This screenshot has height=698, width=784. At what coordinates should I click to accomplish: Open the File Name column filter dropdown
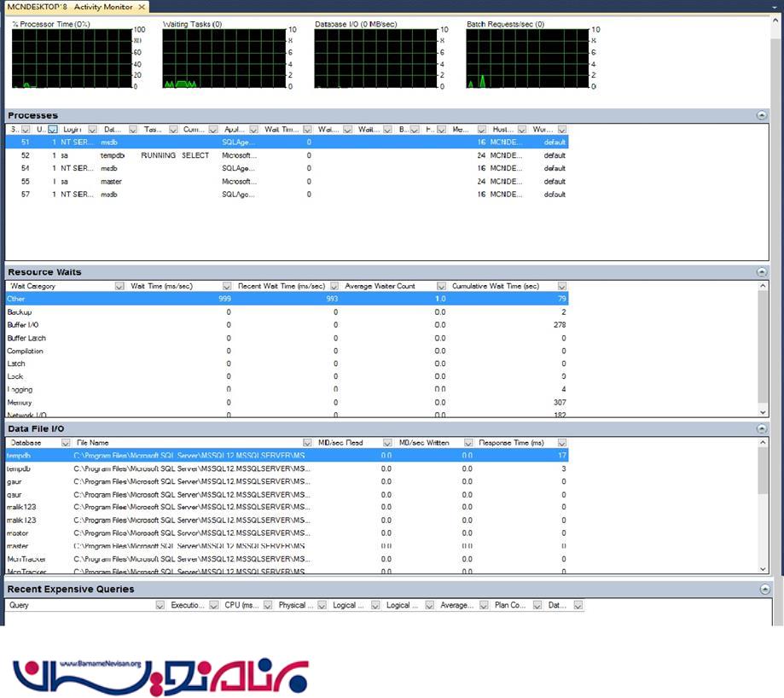tap(307, 443)
